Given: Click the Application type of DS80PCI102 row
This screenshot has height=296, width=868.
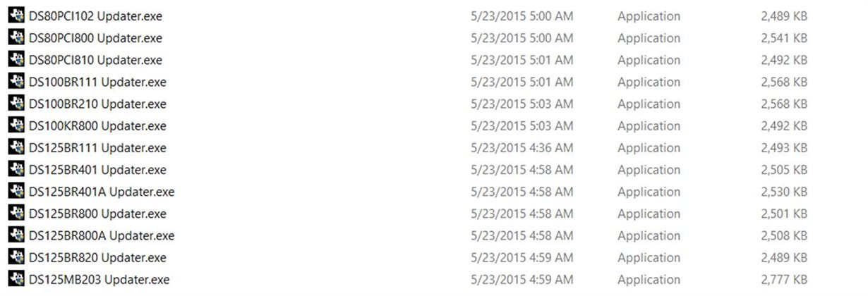Looking at the screenshot, I should click(649, 16).
